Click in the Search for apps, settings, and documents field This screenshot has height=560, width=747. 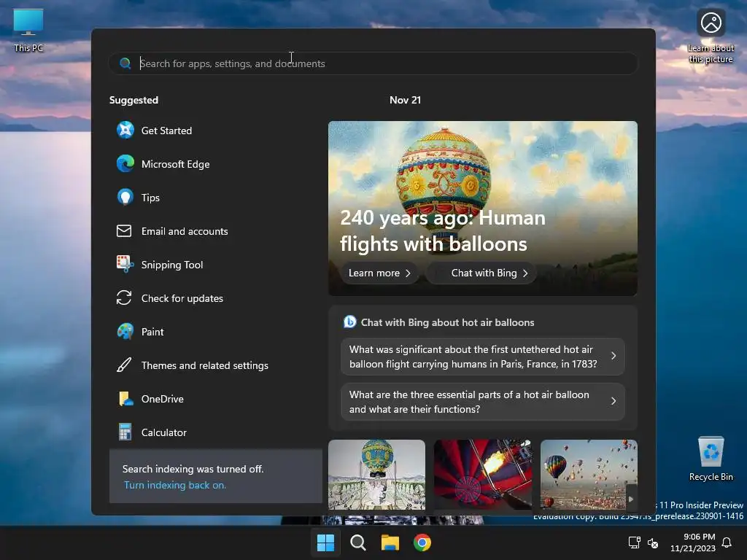pyautogui.click(x=373, y=63)
